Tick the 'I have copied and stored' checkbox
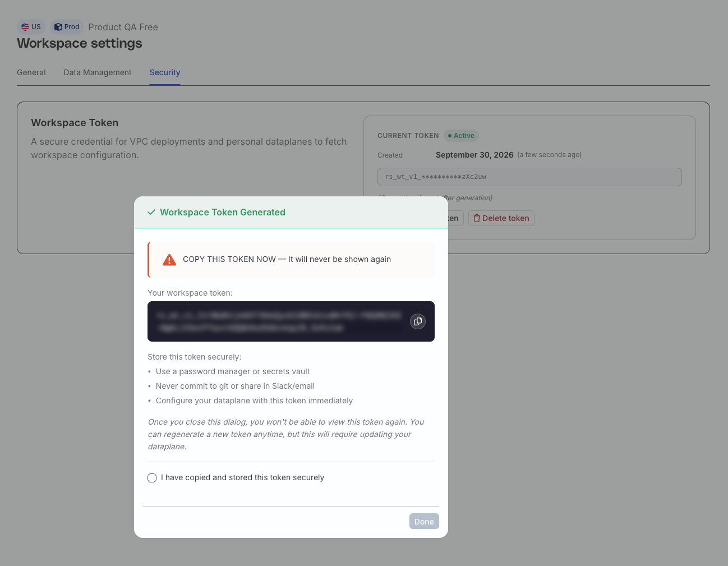This screenshot has width=728, height=566. click(x=152, y=478)
